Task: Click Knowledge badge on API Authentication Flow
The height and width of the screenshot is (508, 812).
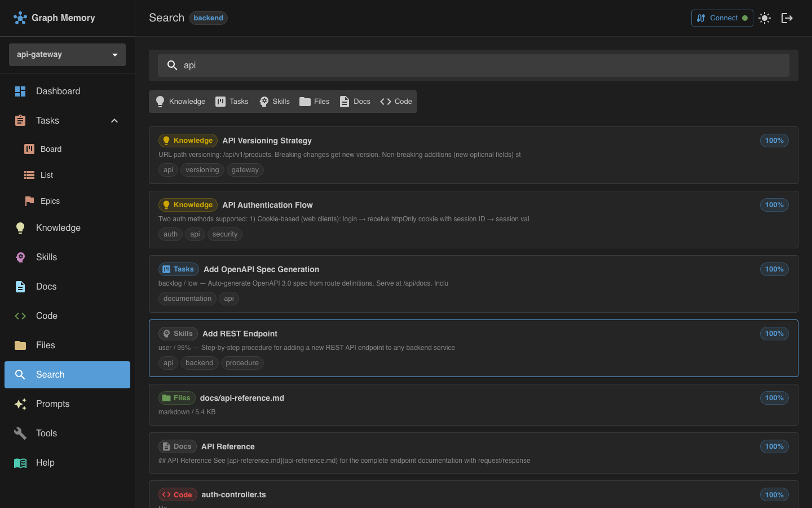Action: click(188, 205)
